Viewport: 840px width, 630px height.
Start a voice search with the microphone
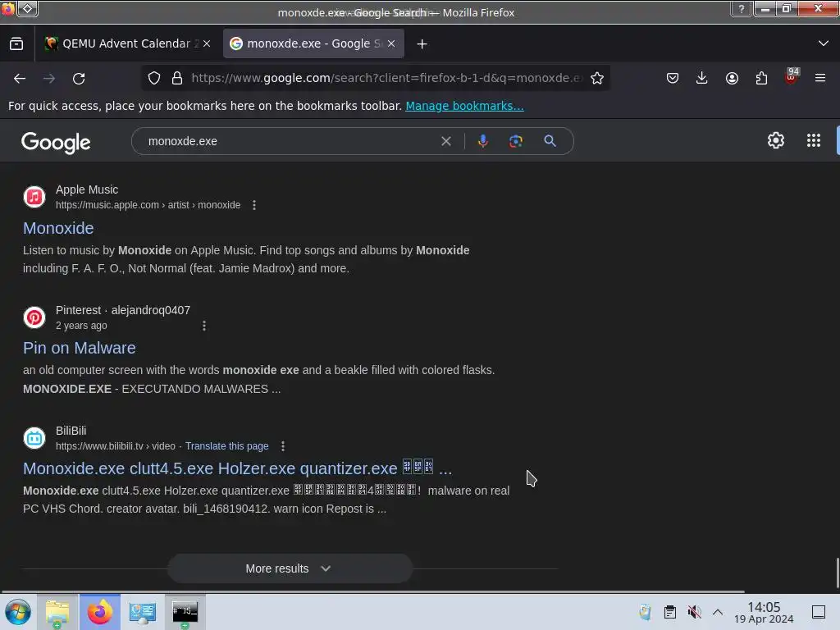coord(482,141)
